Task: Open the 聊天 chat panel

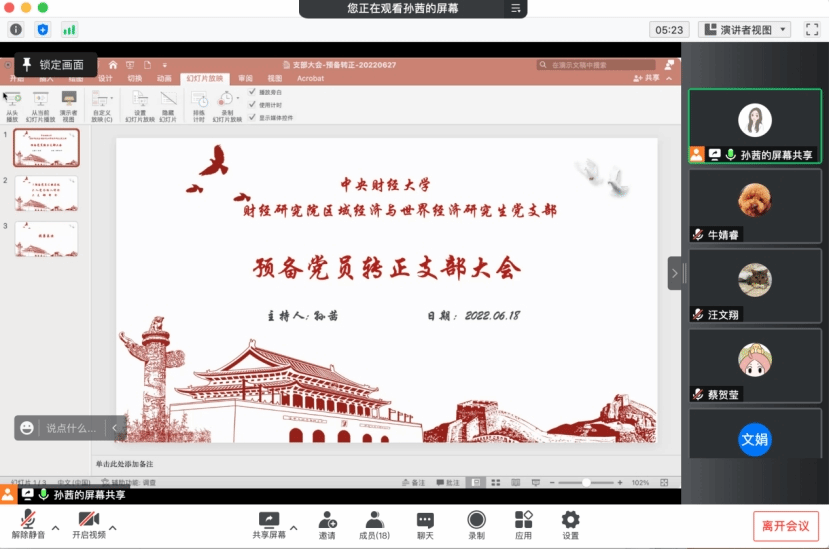Action: 425,520
